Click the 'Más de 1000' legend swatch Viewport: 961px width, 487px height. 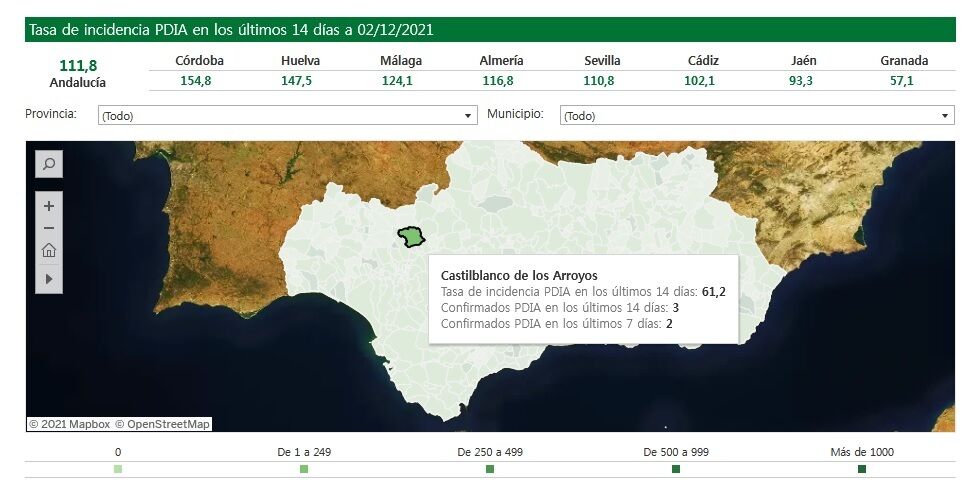tap(862, 469)
